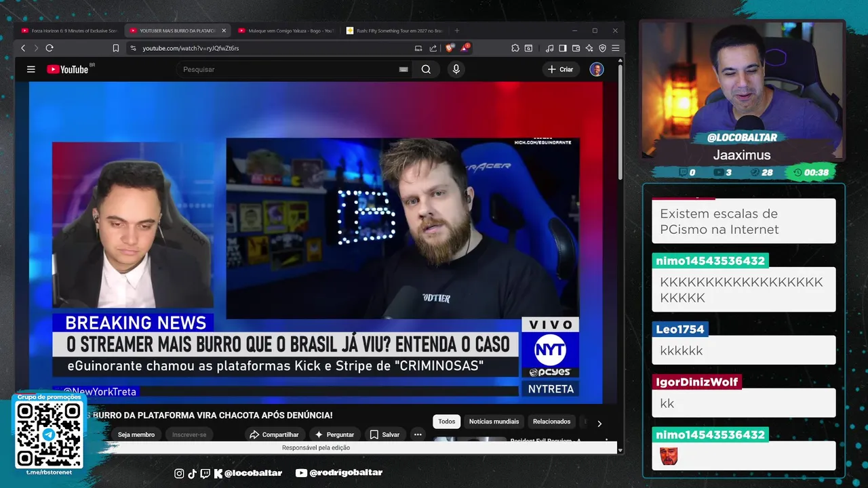Click the Inscrever-se subscribe button
This screenshot has height=488, width=868.
[189, 434]
